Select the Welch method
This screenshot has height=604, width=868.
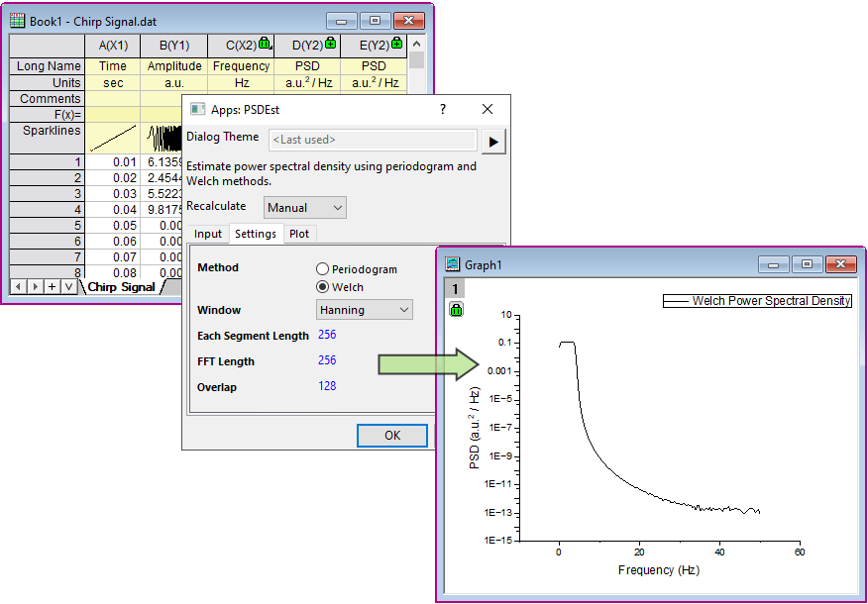point(325,285)
